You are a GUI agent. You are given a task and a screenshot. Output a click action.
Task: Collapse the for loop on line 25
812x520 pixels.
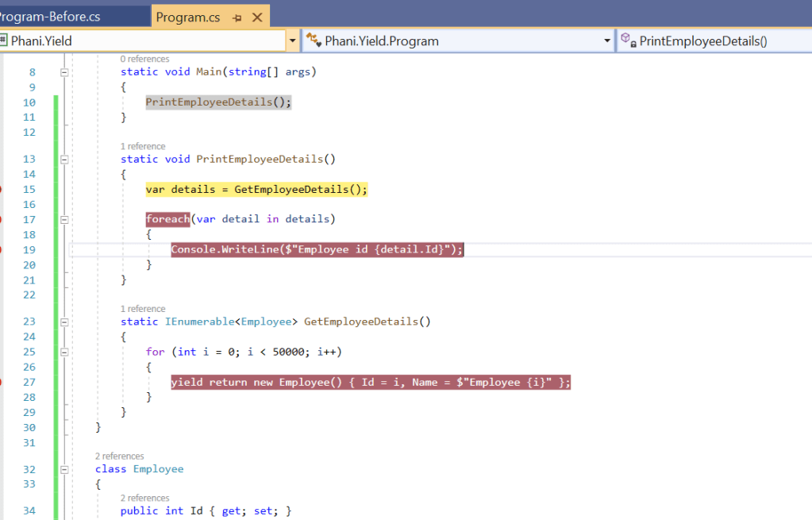point(64,352)
